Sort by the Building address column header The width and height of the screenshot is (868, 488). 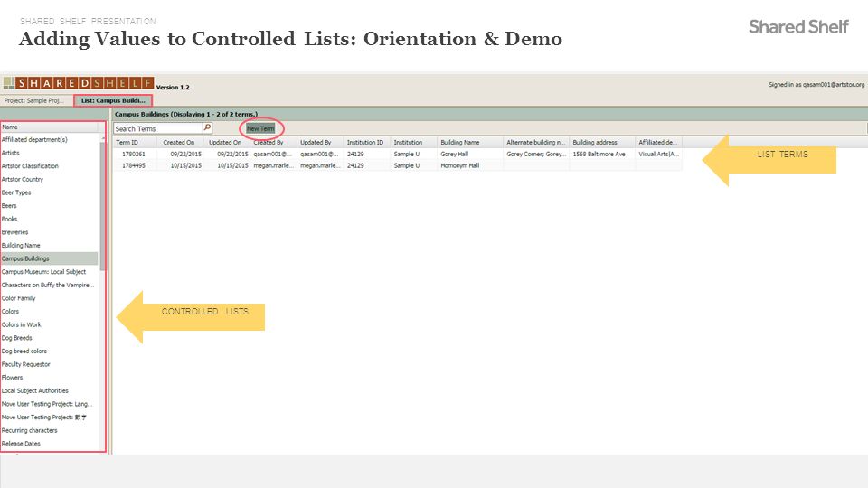602,142
